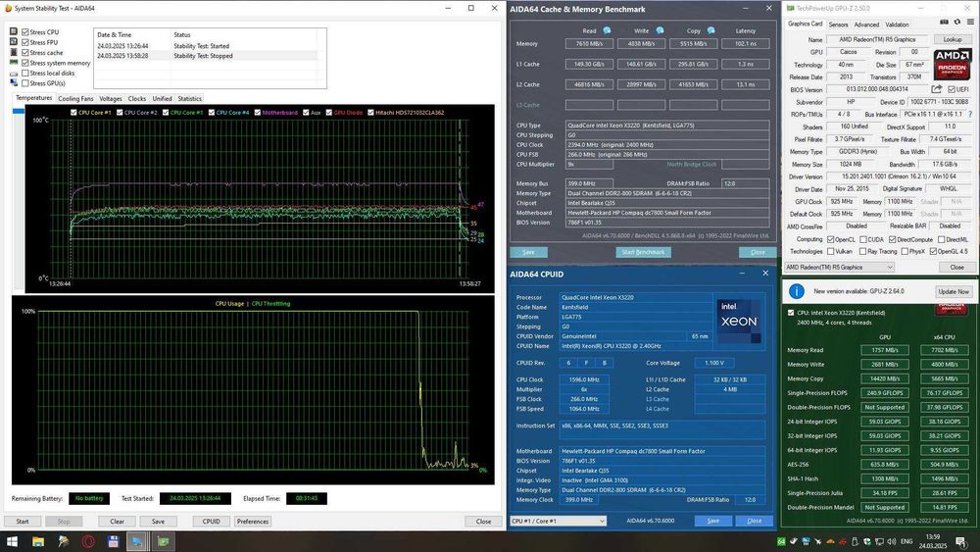
Task: Open the CPU #1 / Core #1 dropdown
Action: [x=560, y=521]
